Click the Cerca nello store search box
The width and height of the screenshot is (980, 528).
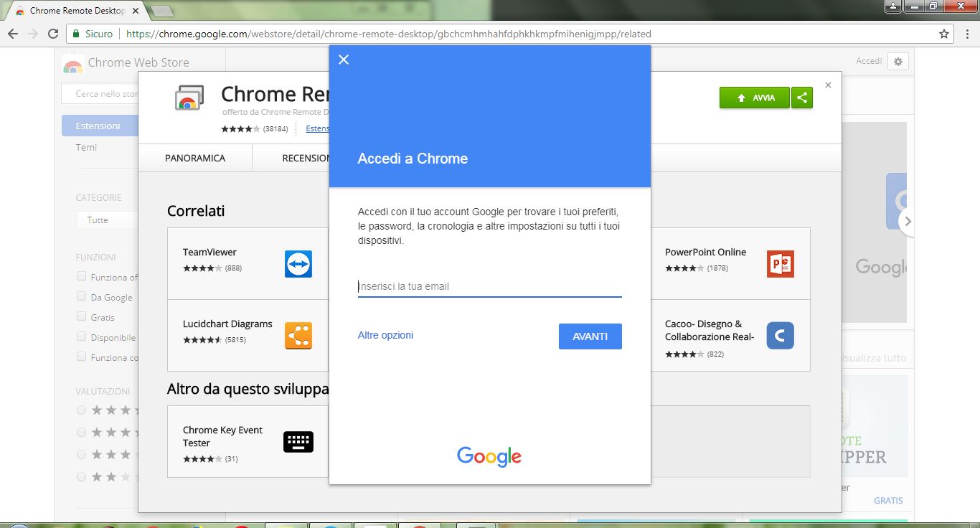click(100, 94)
